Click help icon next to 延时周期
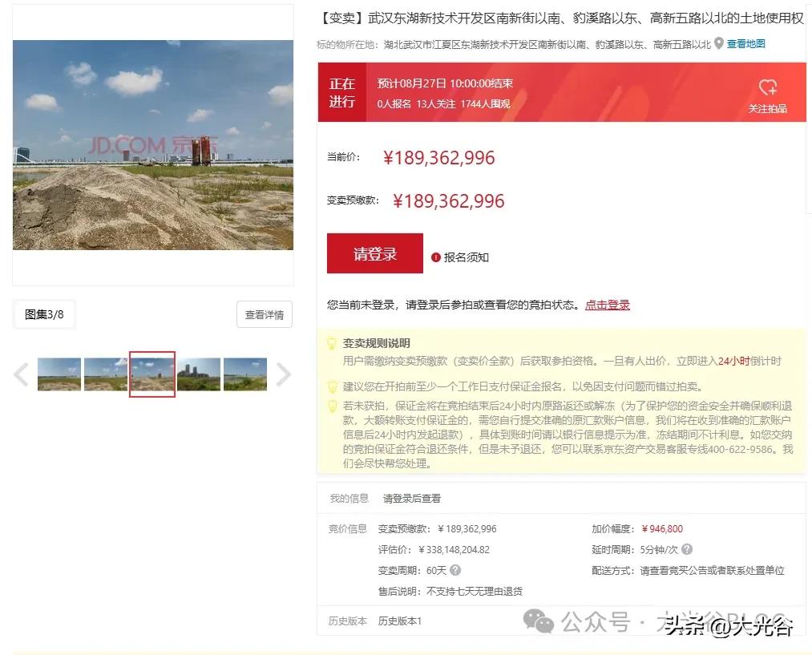This screenshot has height=655, width=812. pyautogui.click(x=687, y=549)
